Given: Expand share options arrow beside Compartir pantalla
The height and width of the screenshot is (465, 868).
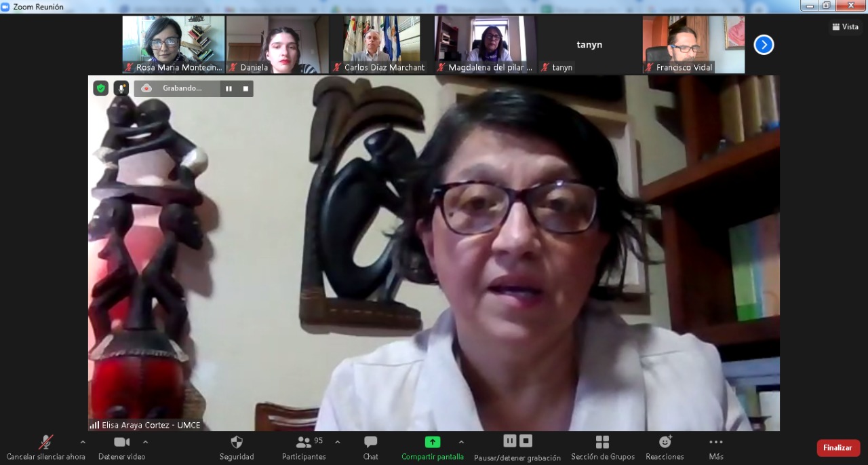Looking at the screenshot, I should [461, 442].
